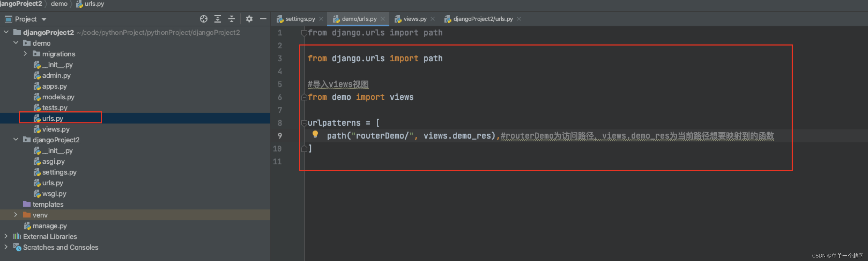Click on views.demo_res in line 9
Viewport: 868px width, 261px height.
457,136
